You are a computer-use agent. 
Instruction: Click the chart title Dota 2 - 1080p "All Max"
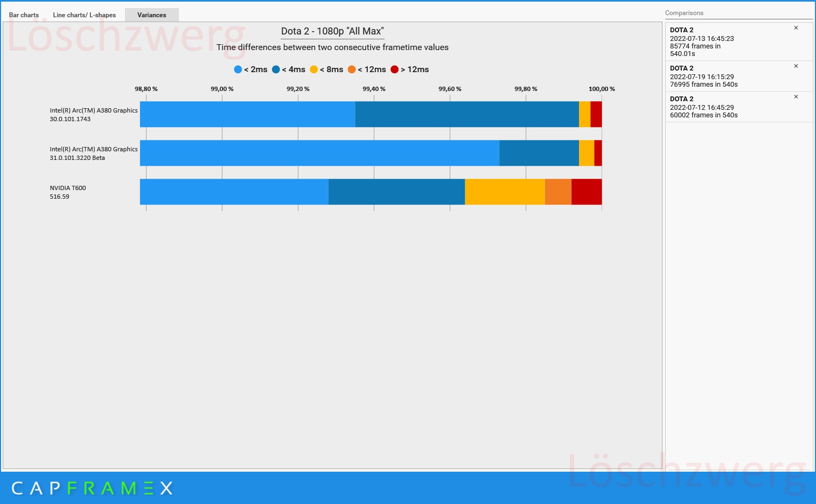coord(332,31)
